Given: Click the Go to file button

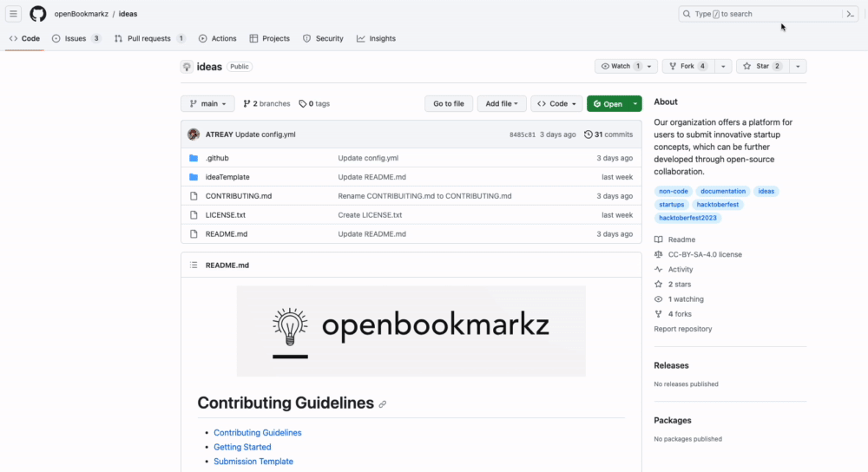Looking at the screenshot, I should tap(449, 103).
